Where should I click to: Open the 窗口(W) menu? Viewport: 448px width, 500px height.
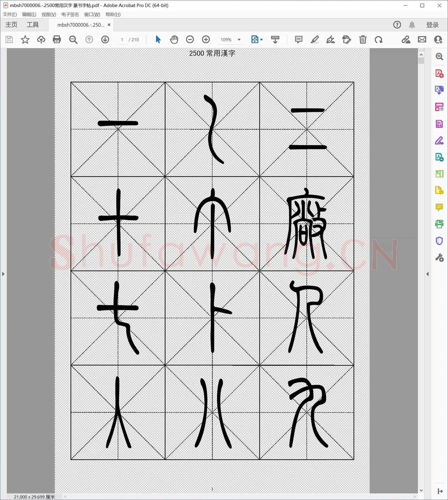pyautogui.click(x=92, y=14)
